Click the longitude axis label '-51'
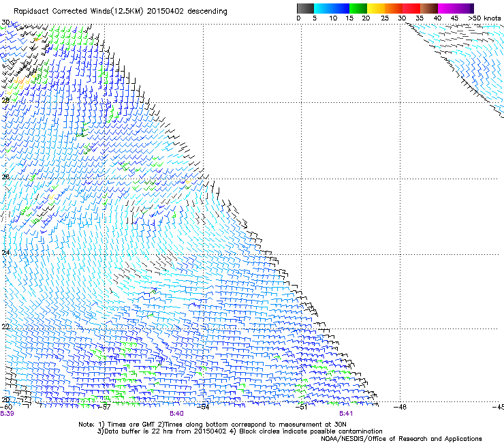This screenshot has width=504, height=443. pyautogui.click(x=301, y=408)
